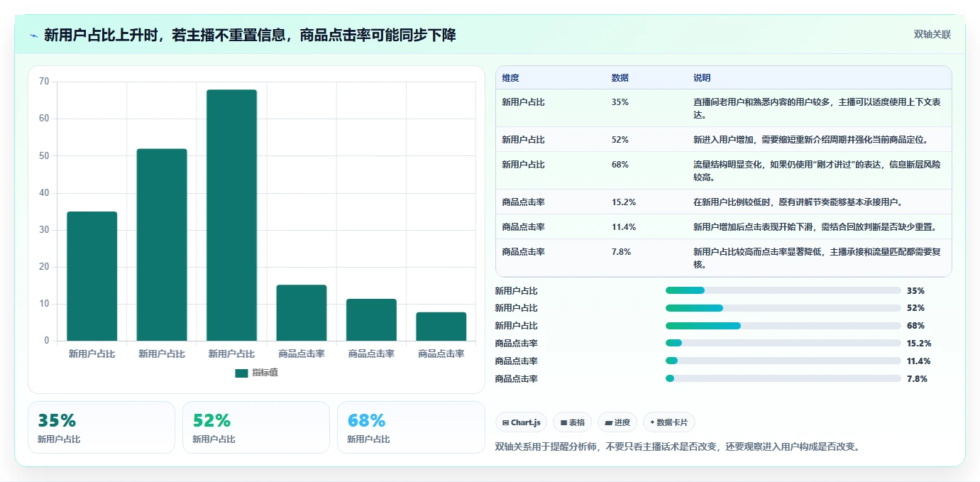Screen dimensions: 980x482
Task: Click the 双轴关联 label in header
Action: 932,35
